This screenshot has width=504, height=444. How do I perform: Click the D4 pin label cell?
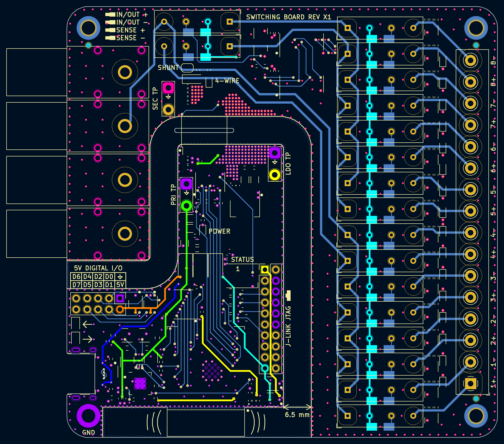click(x=87, y=277)
